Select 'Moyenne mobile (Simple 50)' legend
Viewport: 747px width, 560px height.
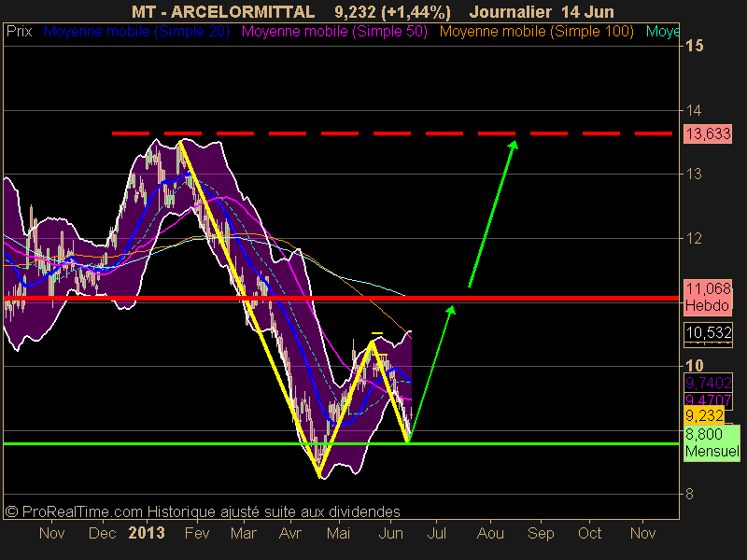(x=334, y=32)
